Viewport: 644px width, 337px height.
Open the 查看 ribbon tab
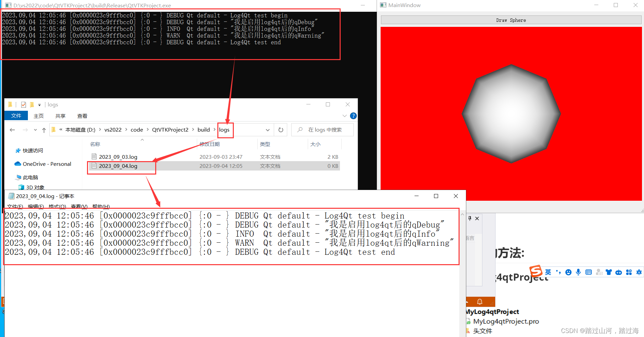click(82, 116)
